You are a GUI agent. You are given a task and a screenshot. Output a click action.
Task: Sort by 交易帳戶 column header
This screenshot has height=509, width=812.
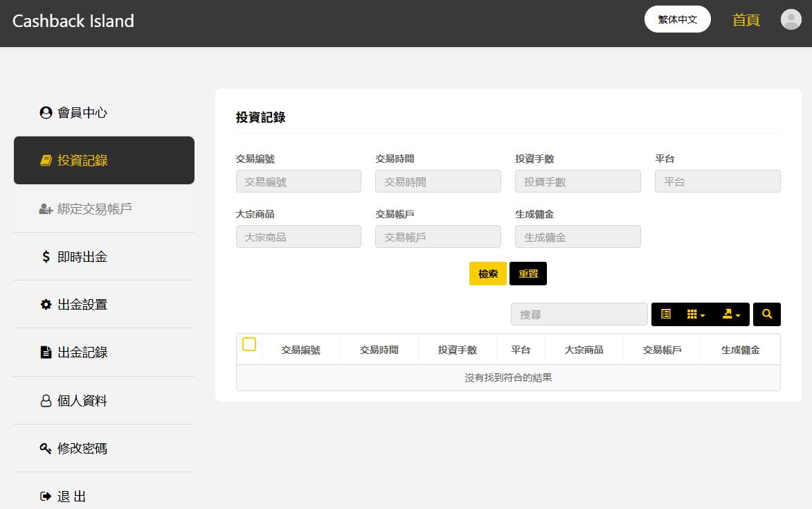point(662,350)
